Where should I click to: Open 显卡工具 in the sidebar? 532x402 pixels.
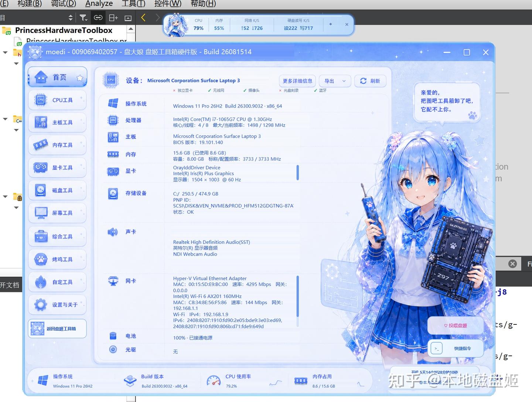(57, 167)
